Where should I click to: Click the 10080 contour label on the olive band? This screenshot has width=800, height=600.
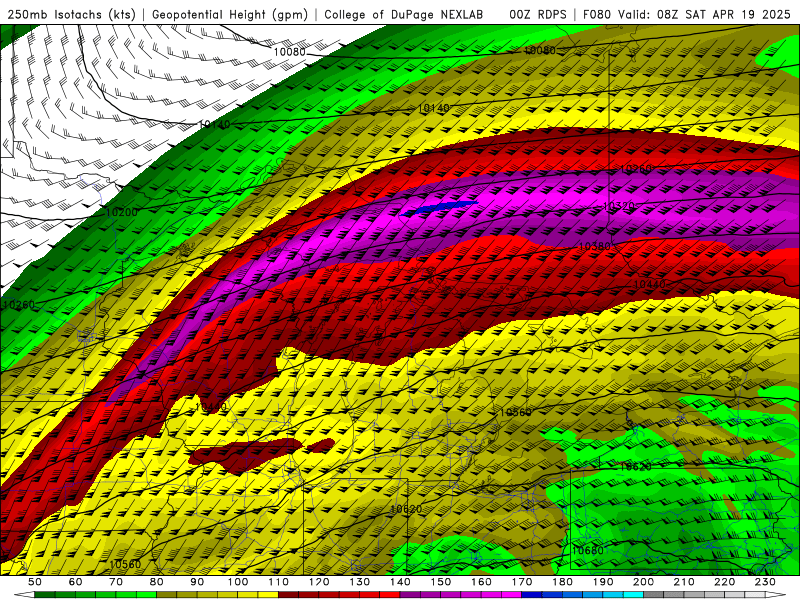[539, 51]
